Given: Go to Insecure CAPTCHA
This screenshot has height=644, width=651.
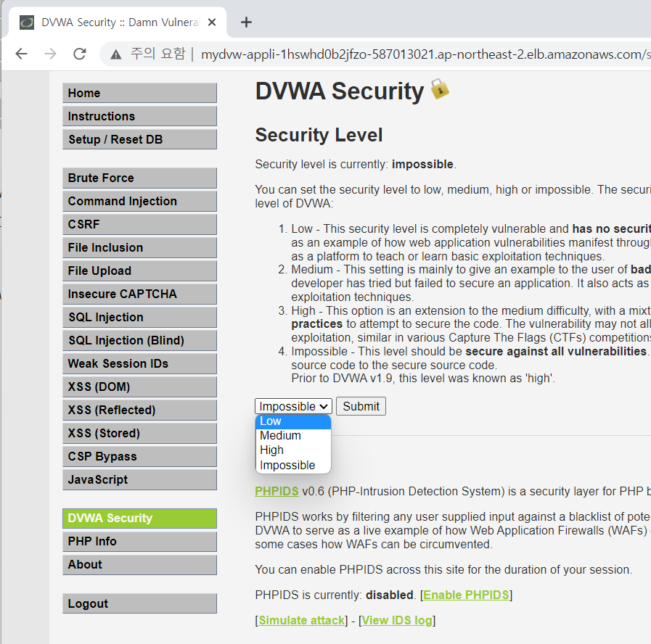Looking at the screenshot, I should coord(139,294).
